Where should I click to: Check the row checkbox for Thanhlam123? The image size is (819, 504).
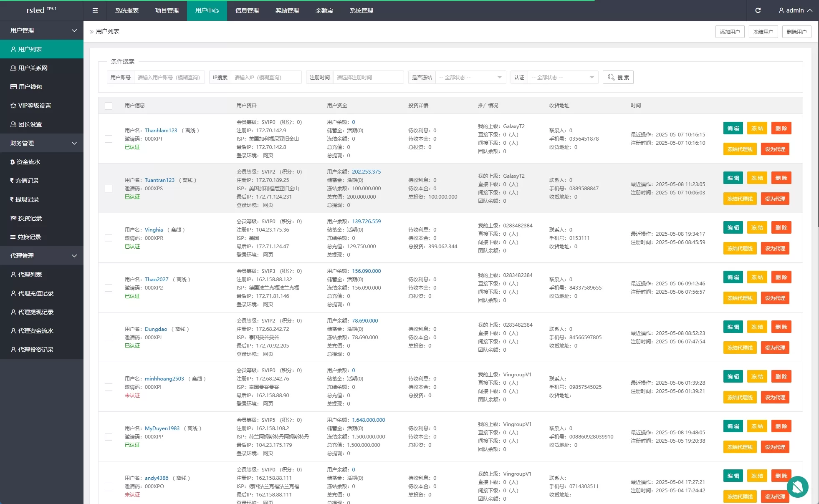pyautogui.click(x=109, y=139)
